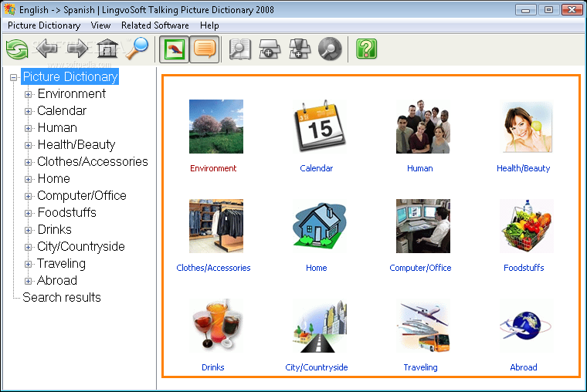This screenshot has height=392, width=587.
Task: Open the Foodstuffs link
Action: tap(524, 268)
